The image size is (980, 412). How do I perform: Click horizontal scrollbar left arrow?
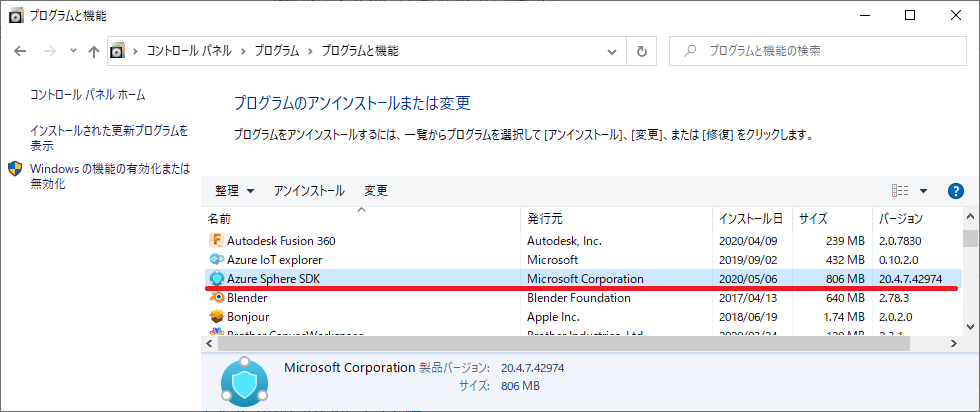pyautogui.click(x=211, y=343)
